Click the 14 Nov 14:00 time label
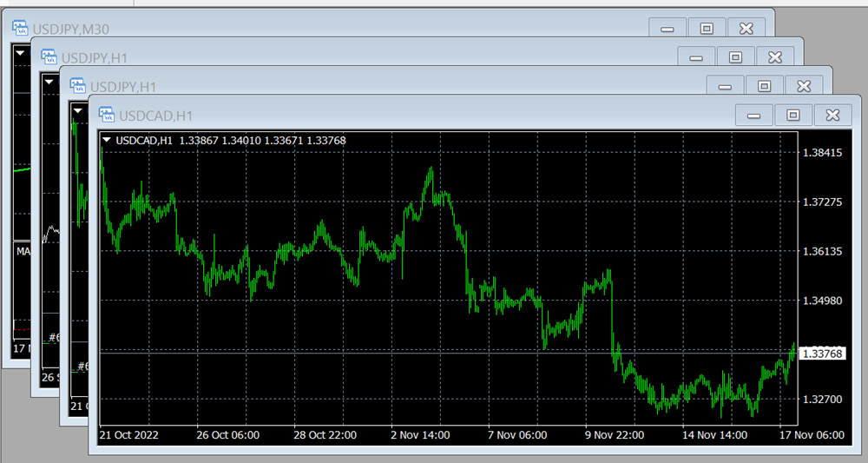 [714, 434]
